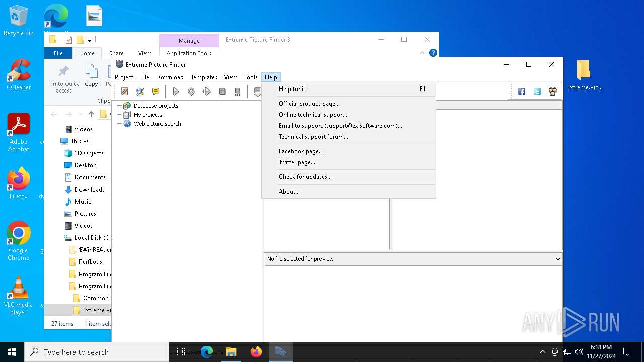Click Copy button in Explorer ribbon

pyautogui.click(x=91, y=76)
